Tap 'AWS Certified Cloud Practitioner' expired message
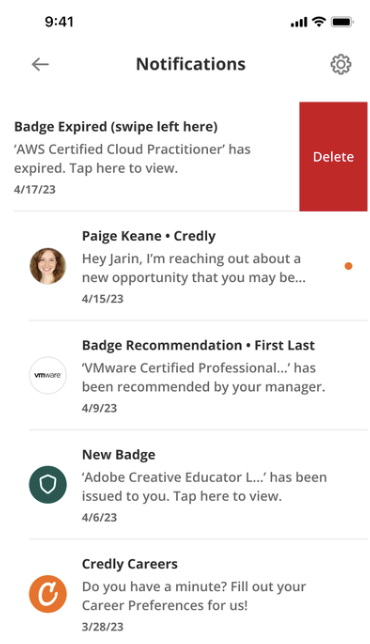 coord(132,159)
